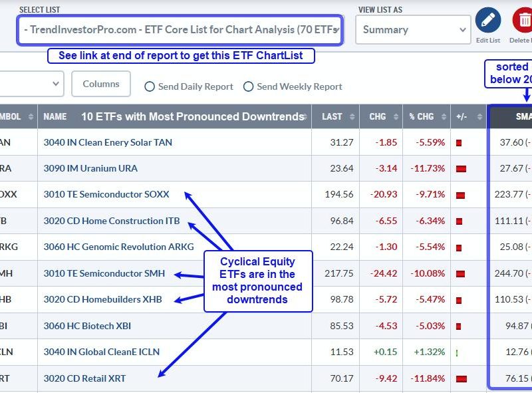Sort by the +/- column arrows
The width and height of the screenshot is (532, 393).
click(x=479, y=117)
